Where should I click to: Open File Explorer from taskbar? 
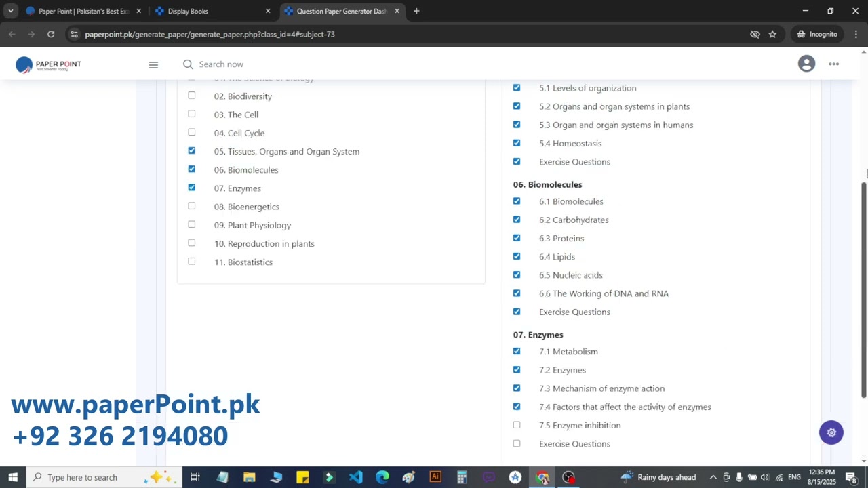click(x=249, y=477)
